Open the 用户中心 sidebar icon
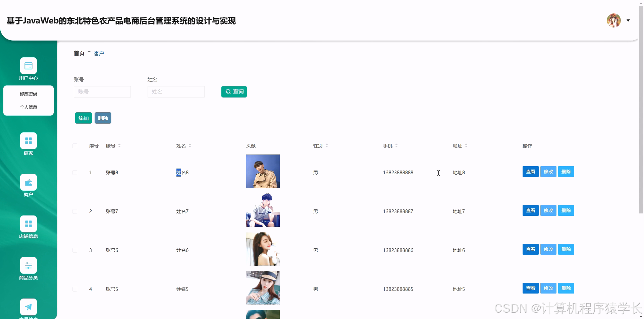 [29, 66]
